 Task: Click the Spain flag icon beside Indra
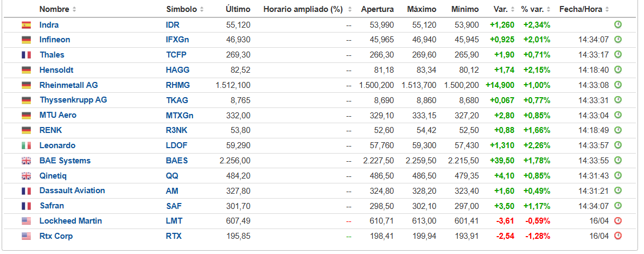tap(26, 25)
